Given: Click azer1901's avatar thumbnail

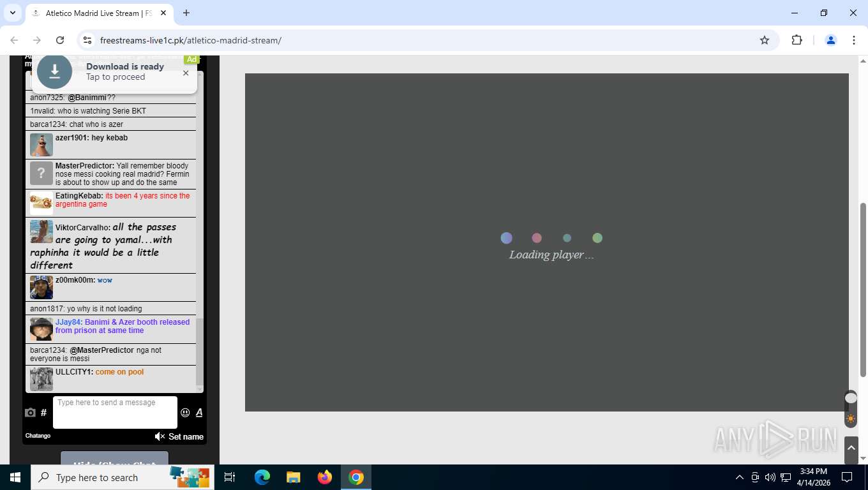Looking at the screenshot, I should click(x=41, y=145).
